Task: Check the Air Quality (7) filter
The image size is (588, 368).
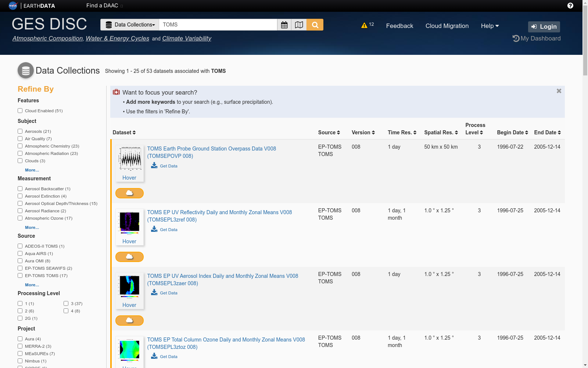Action: pos(20,139)
